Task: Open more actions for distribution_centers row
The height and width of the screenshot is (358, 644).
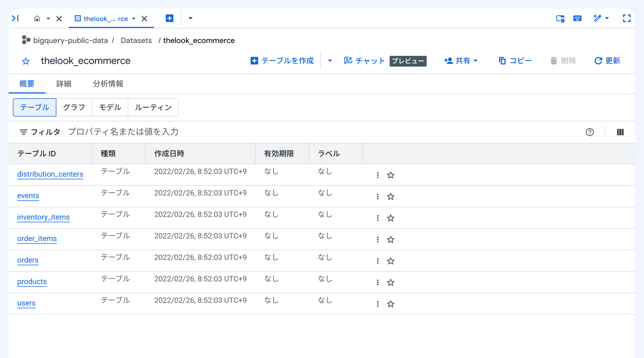Action: pos(377,175)
